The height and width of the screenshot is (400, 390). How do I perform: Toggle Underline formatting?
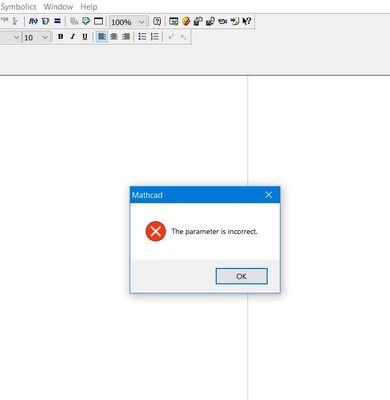point(85,37)
